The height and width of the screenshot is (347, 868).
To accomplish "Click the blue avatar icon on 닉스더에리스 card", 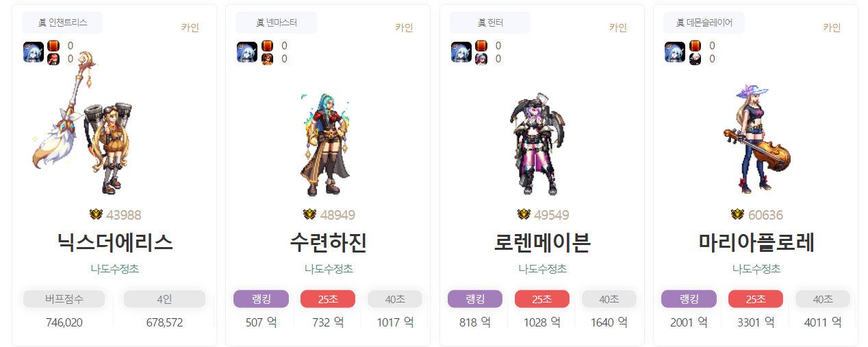I will tap(34, 52).
